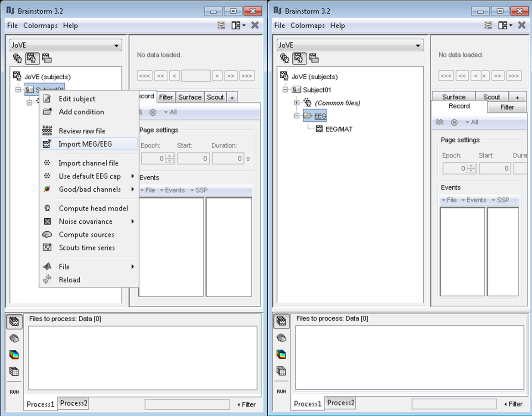Viewport: 532px width, 416px height.
Task: Click the conditions view icon in right window
Action: pyautogui.click(x=314, y=59)
